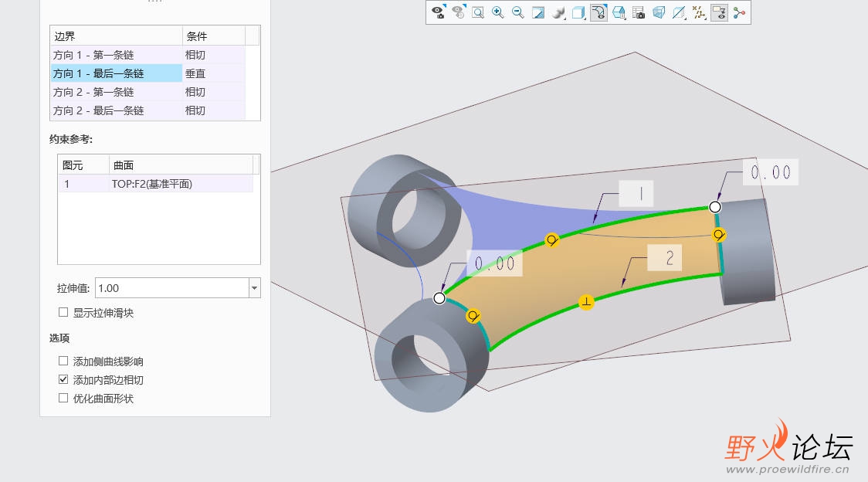Viewport: 868px width, 482px height.
Task: Click the repaint screen icon
Action: 538,12
